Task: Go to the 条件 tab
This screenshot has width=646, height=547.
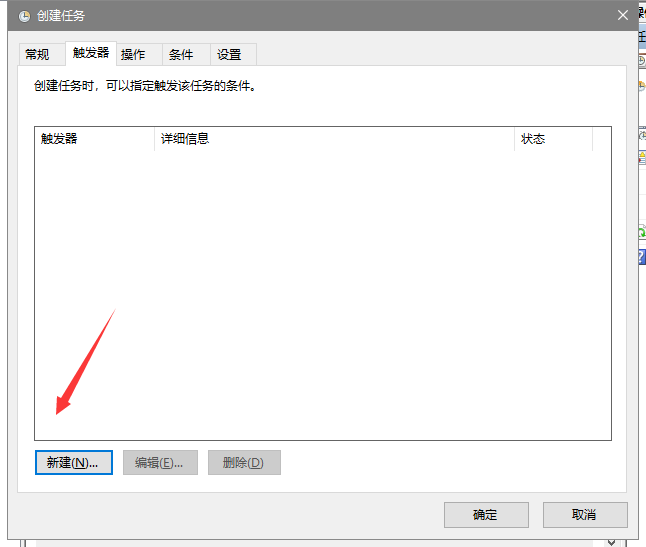Action: 181,55
